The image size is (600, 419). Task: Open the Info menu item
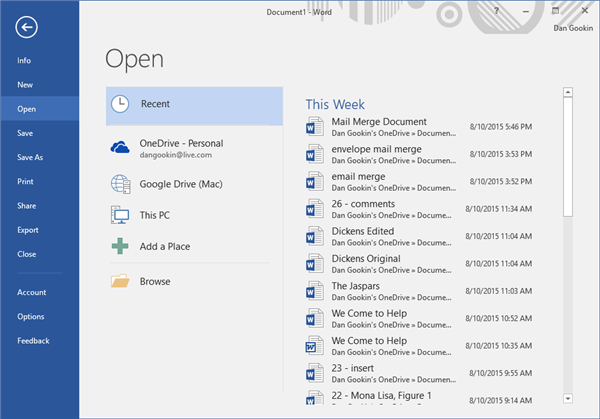click(24, 61)
